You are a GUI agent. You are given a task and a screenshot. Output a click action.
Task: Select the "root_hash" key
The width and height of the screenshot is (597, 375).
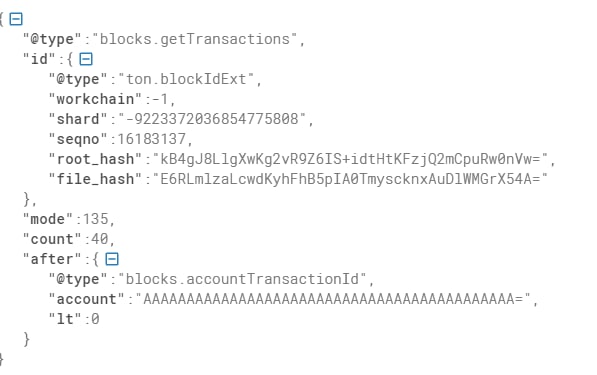(95, 159)
